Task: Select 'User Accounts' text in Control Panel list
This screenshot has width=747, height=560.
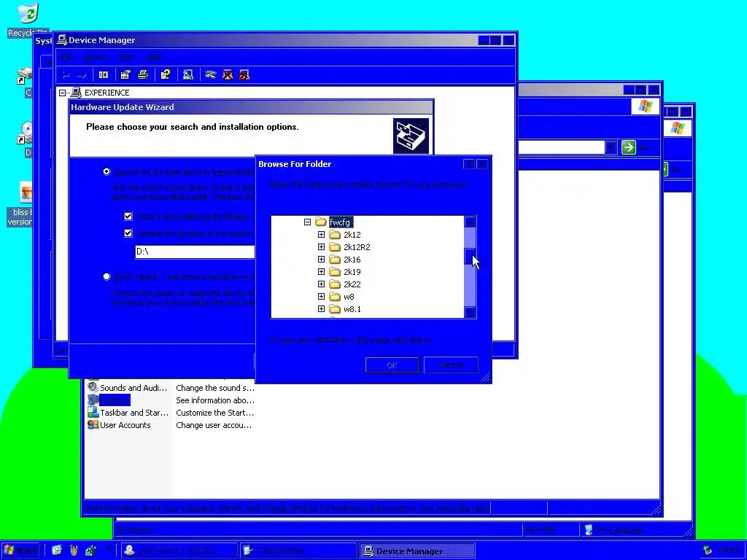Action: click(125, 425)
